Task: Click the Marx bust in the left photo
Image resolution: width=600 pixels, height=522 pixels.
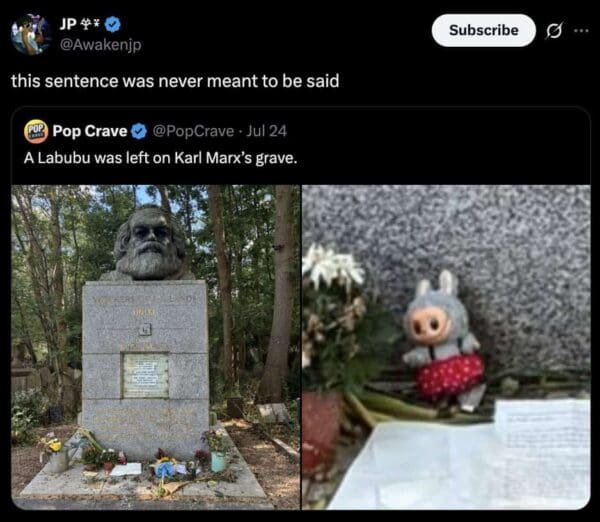Action: 150,244
